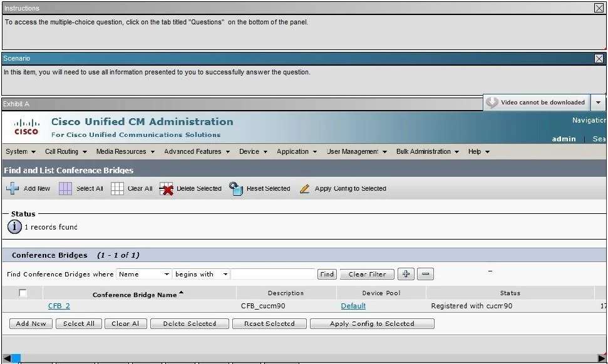Add a filter row with plus button
Viewport: 608px width, 364px height.
point(406,274)
